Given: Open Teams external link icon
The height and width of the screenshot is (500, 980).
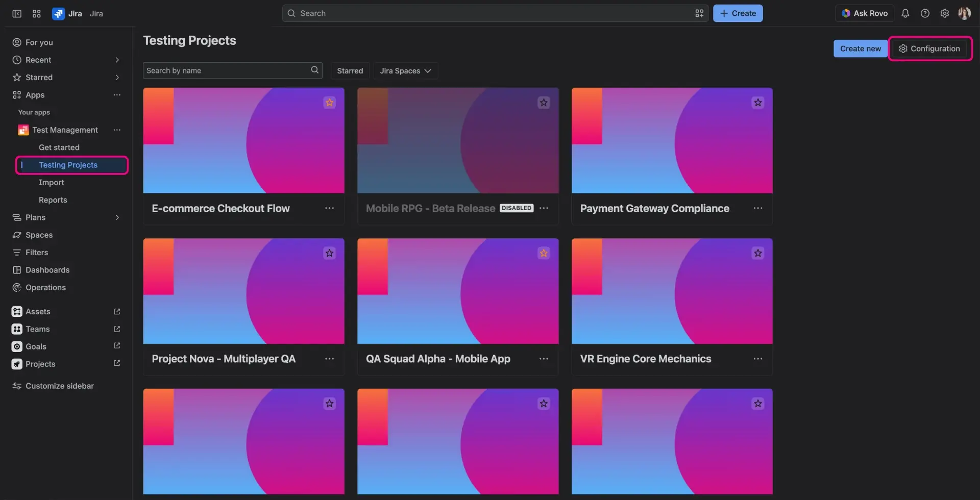Looking at the screenshot, I should click(117, 329).
